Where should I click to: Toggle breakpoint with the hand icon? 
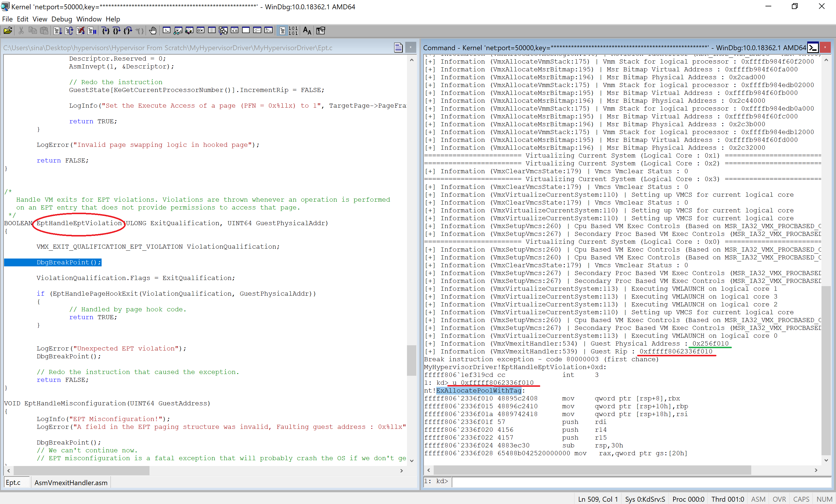[x=153, y=31]
